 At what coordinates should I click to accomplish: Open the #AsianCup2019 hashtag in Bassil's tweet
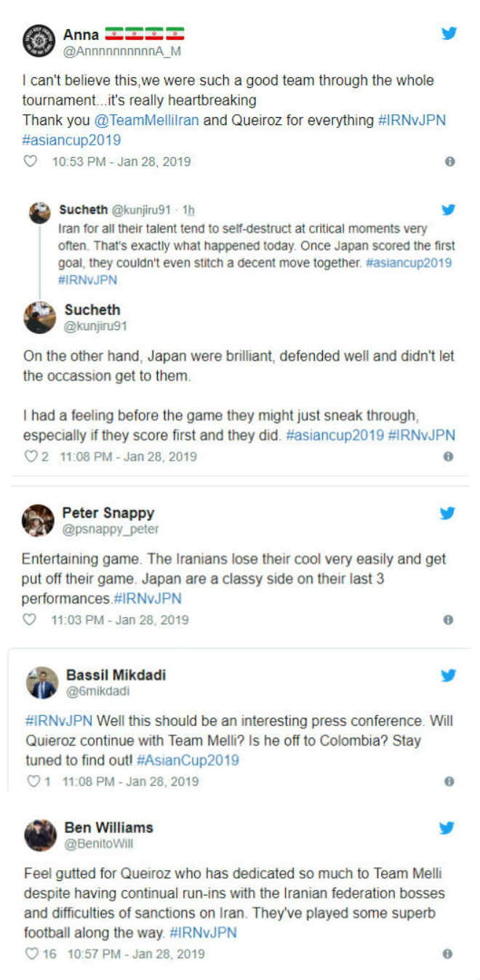point(187,760)
